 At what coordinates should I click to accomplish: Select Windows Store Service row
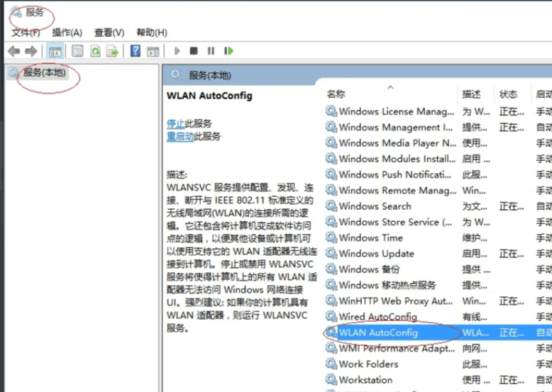(438, 222)
